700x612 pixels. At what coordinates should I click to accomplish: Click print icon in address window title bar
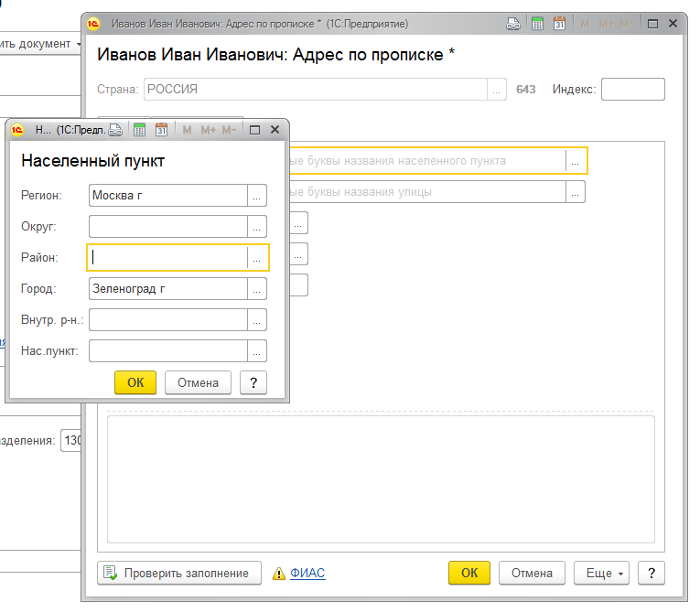coord(515,23)
